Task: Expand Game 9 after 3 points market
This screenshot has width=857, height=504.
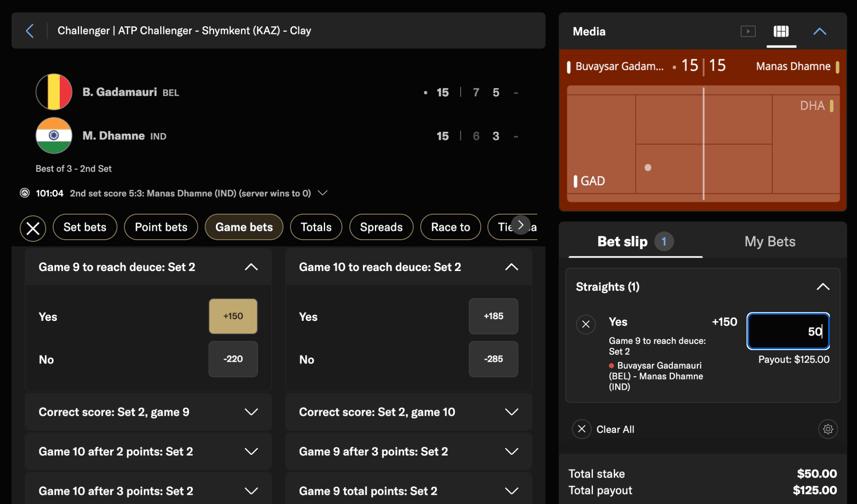Action: (x=408, y=451)
